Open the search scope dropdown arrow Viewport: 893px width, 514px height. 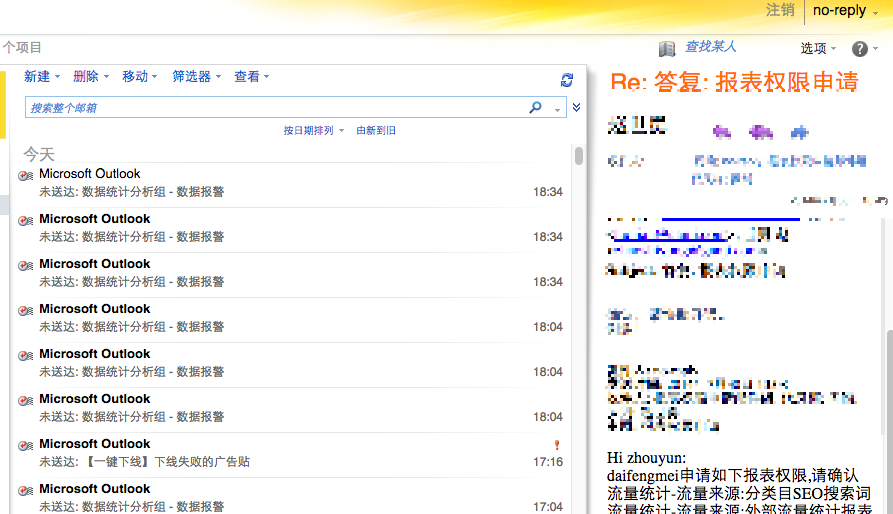(558, 109)
